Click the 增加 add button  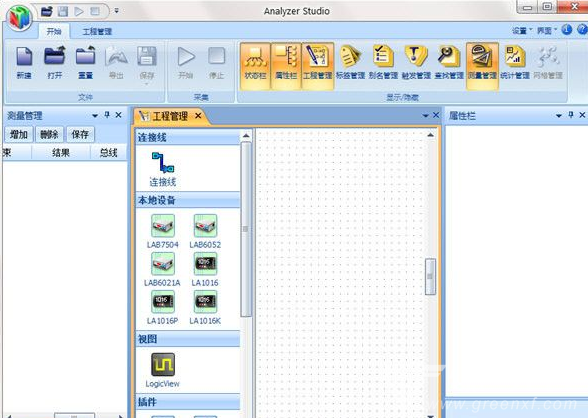pos(19,134)
